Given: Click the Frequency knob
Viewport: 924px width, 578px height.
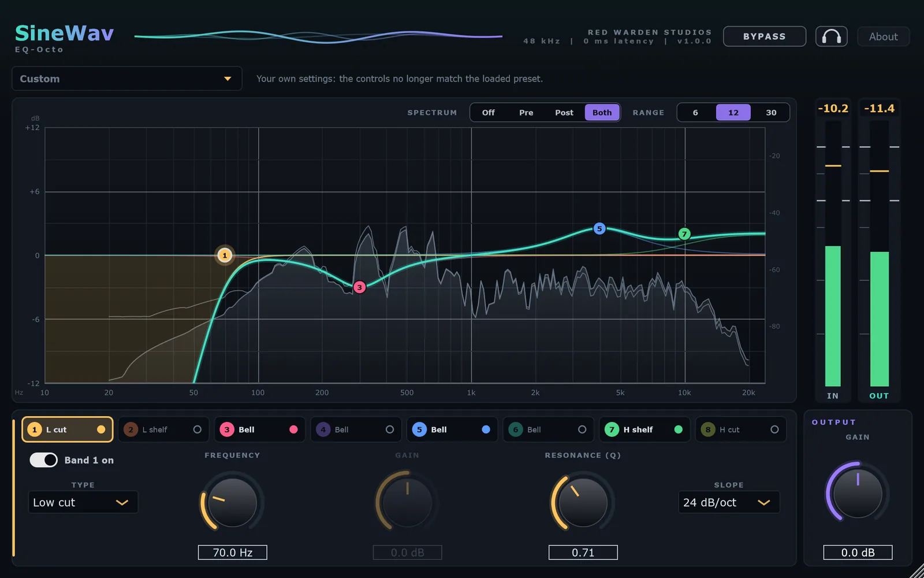Looking at the screenshot, I should pos(232,502).
